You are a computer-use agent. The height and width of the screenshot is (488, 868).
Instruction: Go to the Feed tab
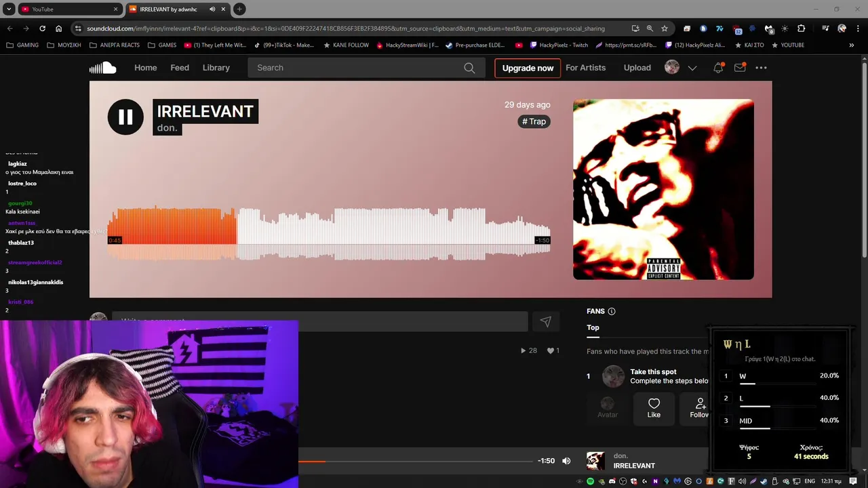(x=180, y=68)
